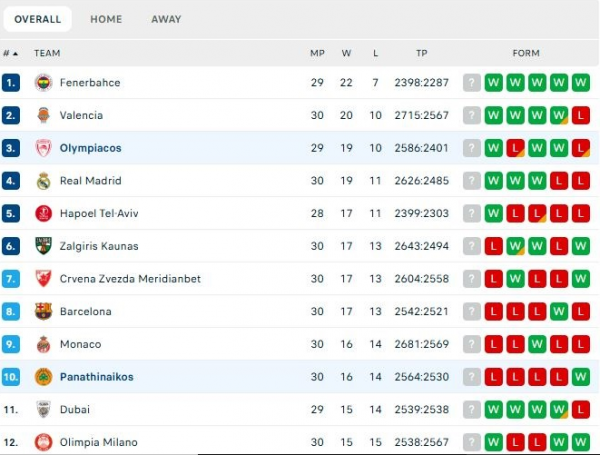
Task: Click the Barcelona crest icon
Action: [x=43, y=311]
